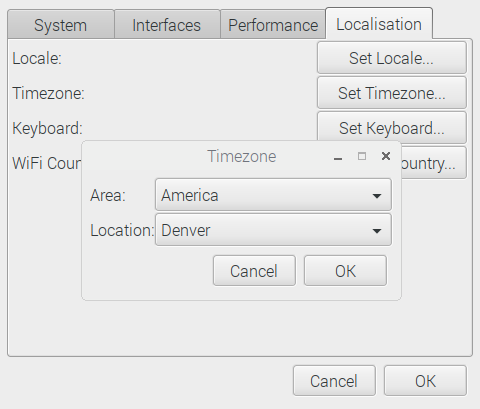Image resolution: width=480 pixels, height=409 pixels.
Task: Expand the Location dropdown showing Denver
Action: click(x=273, y=230)
